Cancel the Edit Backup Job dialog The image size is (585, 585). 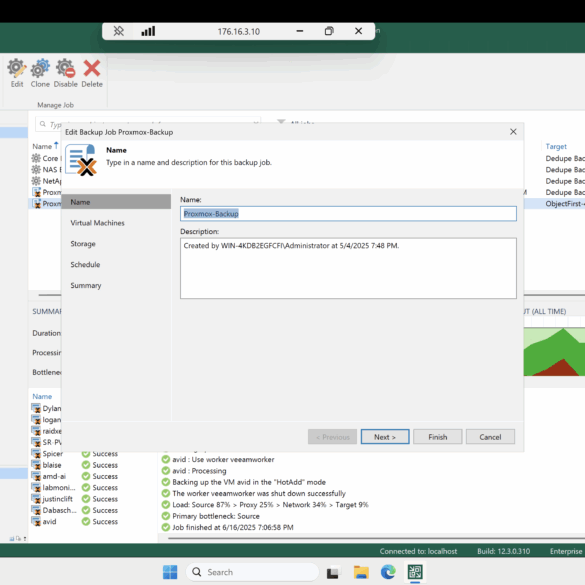click(490, 437)
